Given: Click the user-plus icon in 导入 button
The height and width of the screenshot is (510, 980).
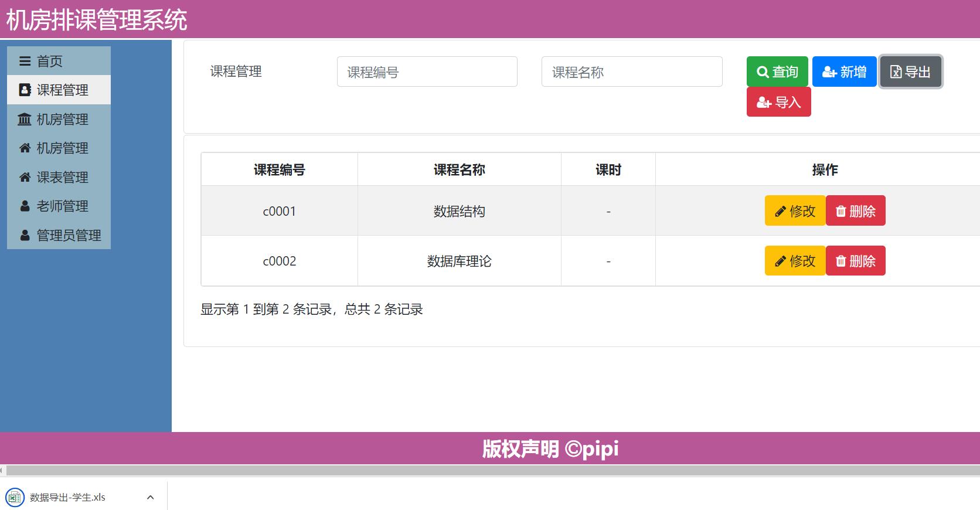Looking at the screenshot, I should pyautogui.click(x=764, y=103).
